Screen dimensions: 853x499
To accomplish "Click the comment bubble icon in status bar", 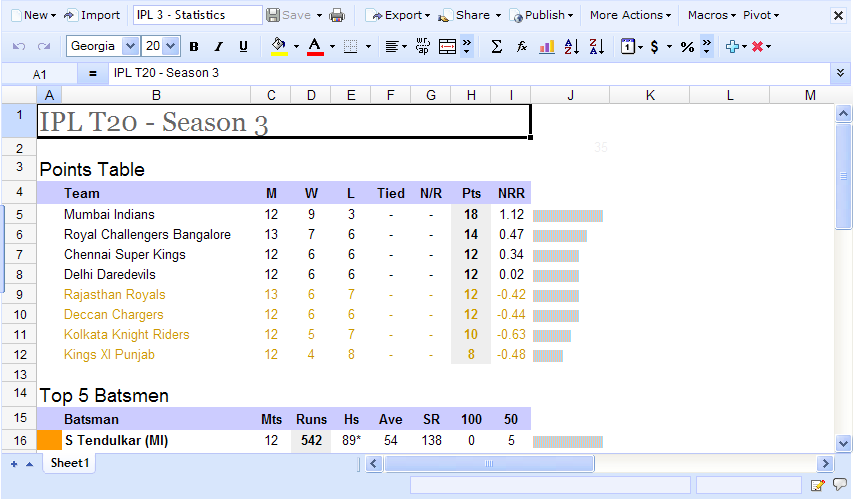I will 840,484.
